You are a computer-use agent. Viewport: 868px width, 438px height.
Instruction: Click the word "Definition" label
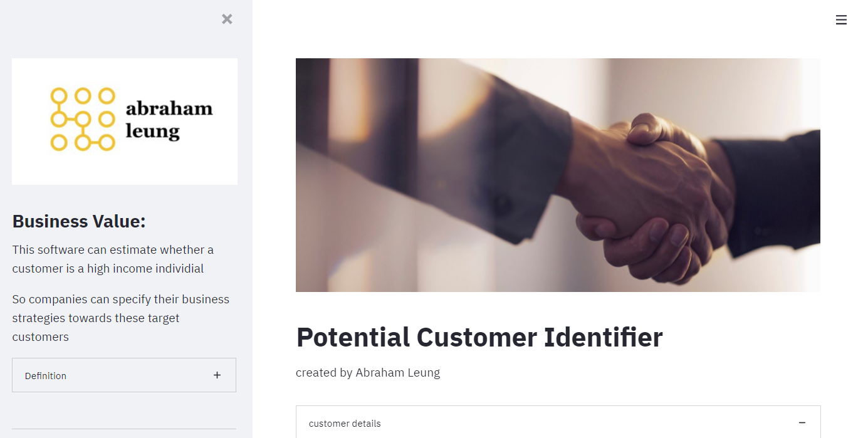(46, 376)
